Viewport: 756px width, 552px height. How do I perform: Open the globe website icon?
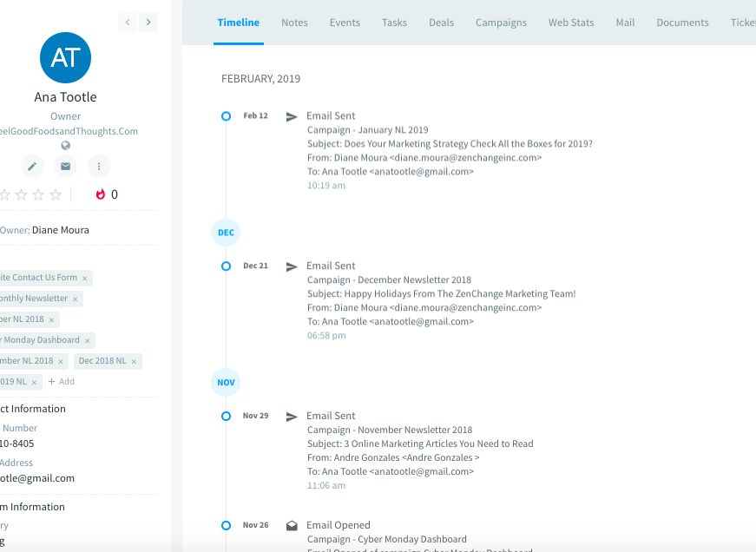[x=66, y=146]
